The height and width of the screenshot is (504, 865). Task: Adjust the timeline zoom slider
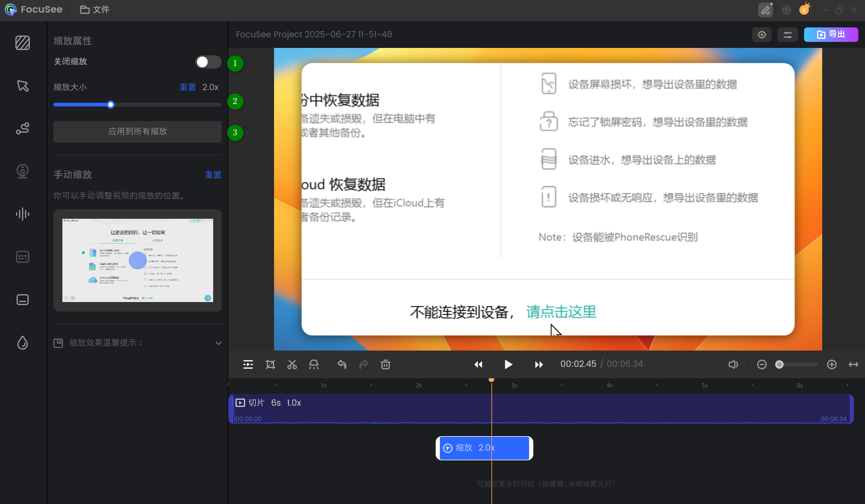click(780, 364)
